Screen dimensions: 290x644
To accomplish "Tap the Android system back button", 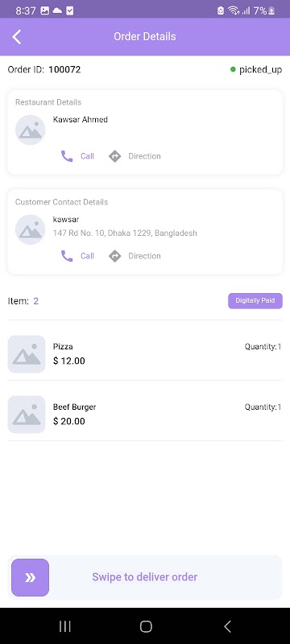I will pyautogui.click(x=227, y=626).
